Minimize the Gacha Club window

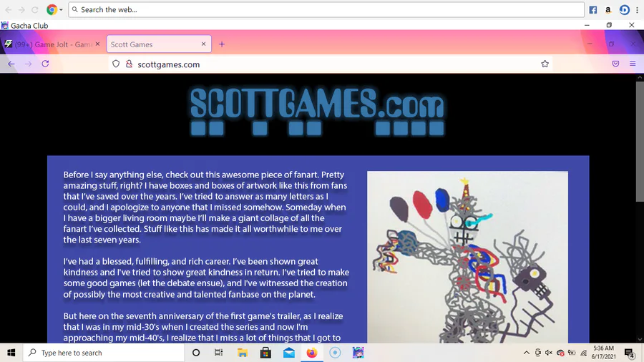(x=587, y=26)
